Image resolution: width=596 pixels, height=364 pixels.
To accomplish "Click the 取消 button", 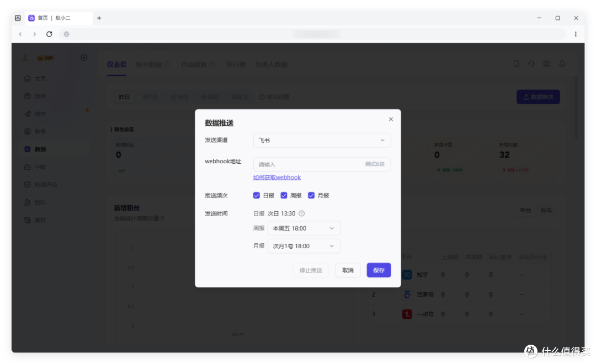I will pos(348,270).
